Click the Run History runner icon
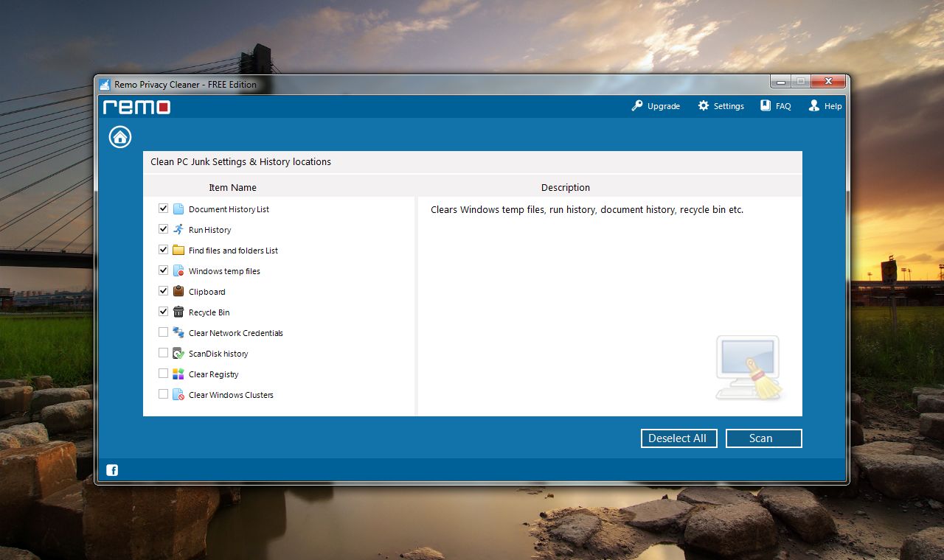Viewport: 944px width, 560px height. [x=178, y=229]
